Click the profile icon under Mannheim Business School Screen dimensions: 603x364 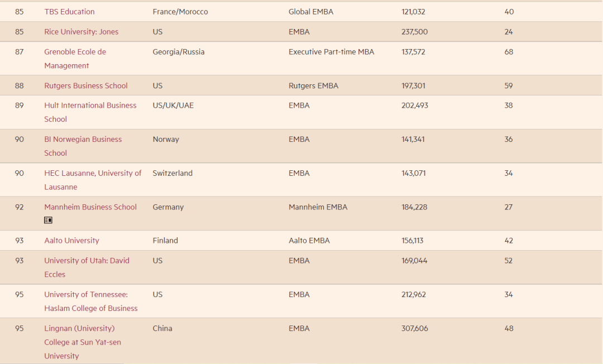coord(48,221)
